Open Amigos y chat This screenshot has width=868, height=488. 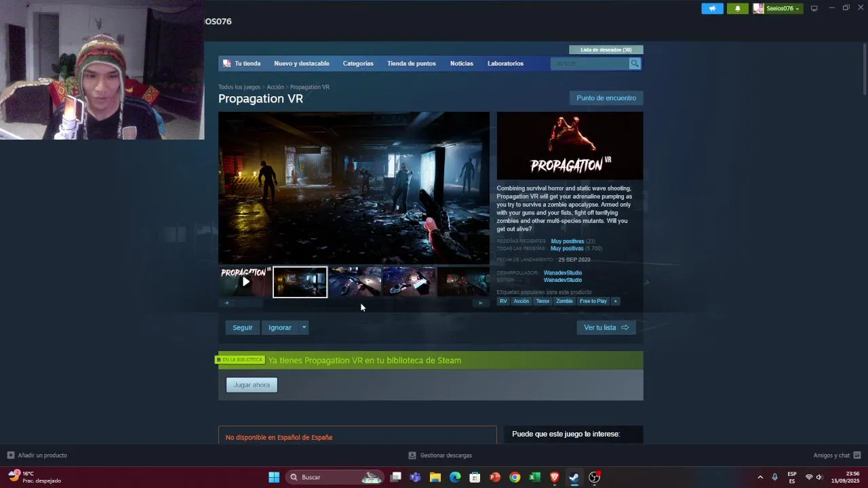pos(837,455)
